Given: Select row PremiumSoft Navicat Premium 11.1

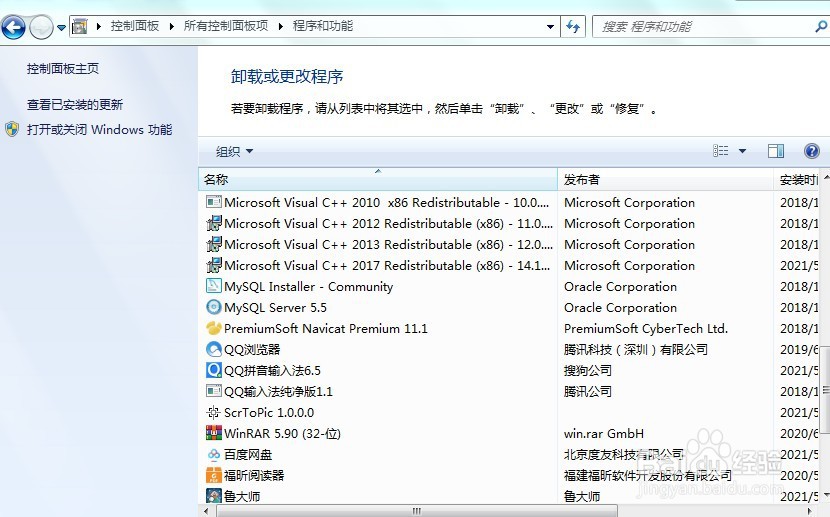Looking at the screenshot, I should click(x=508, y=329).
